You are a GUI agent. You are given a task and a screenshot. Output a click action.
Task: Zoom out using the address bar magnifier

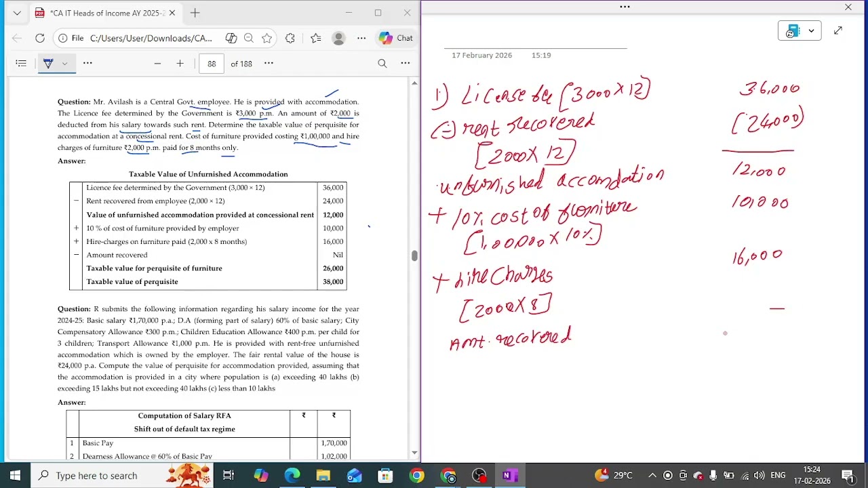(249, 38)
